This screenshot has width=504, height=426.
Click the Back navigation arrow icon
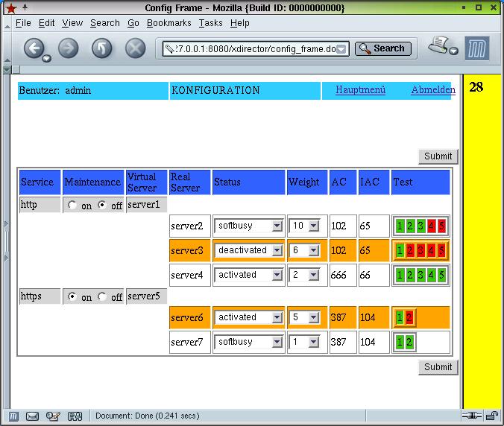(34, 49)
